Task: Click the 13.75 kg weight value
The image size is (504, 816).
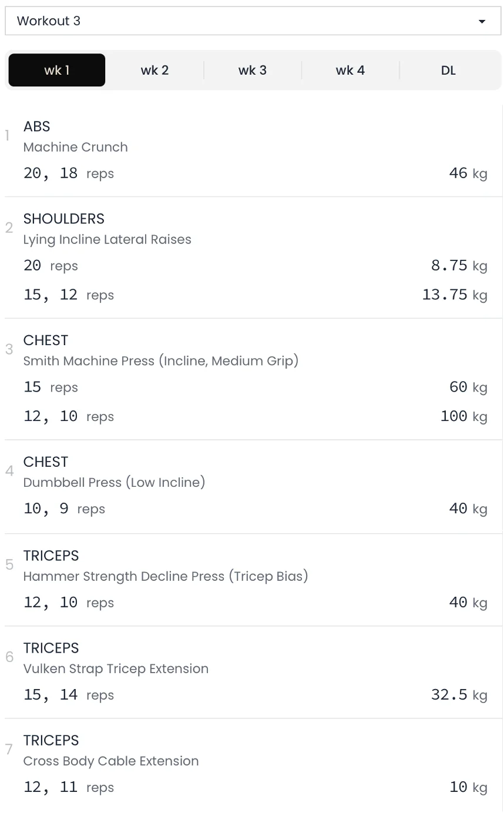Action: (x=455, y=295)
